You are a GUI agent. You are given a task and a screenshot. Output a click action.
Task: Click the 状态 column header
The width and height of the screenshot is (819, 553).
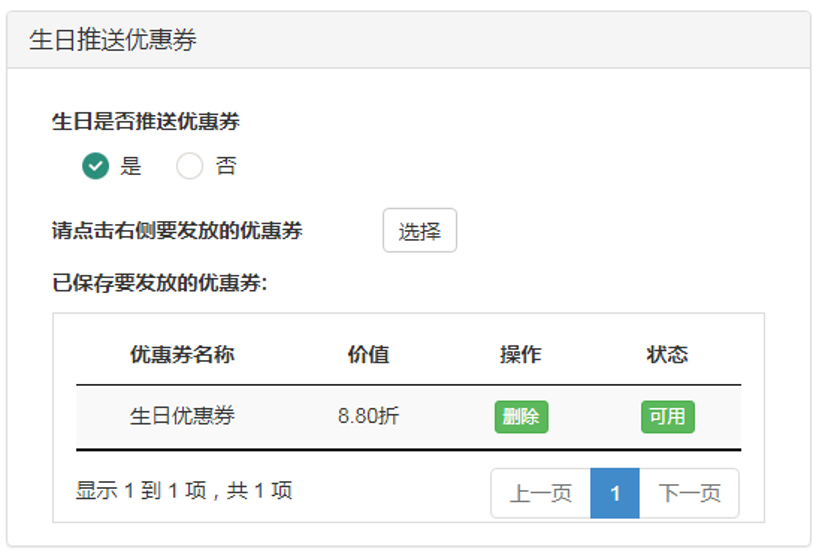667,355
